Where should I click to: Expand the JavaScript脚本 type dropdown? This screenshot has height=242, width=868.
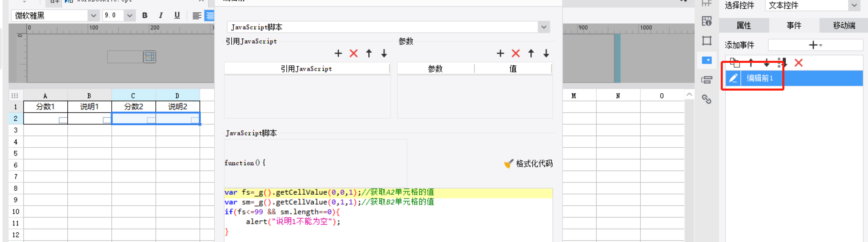(x=544, y=27)
